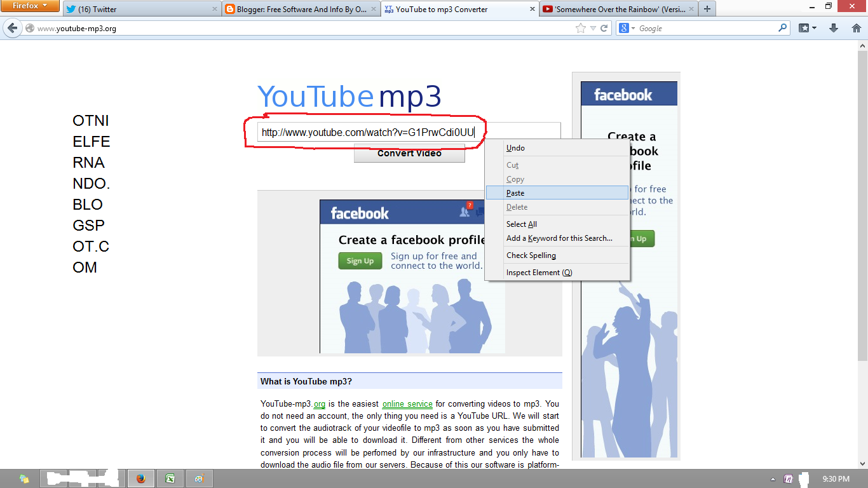The height and width of the screenshot is (488, 868).
Task: Choose Undo from the context menu
Action: [x=557, y=148]
